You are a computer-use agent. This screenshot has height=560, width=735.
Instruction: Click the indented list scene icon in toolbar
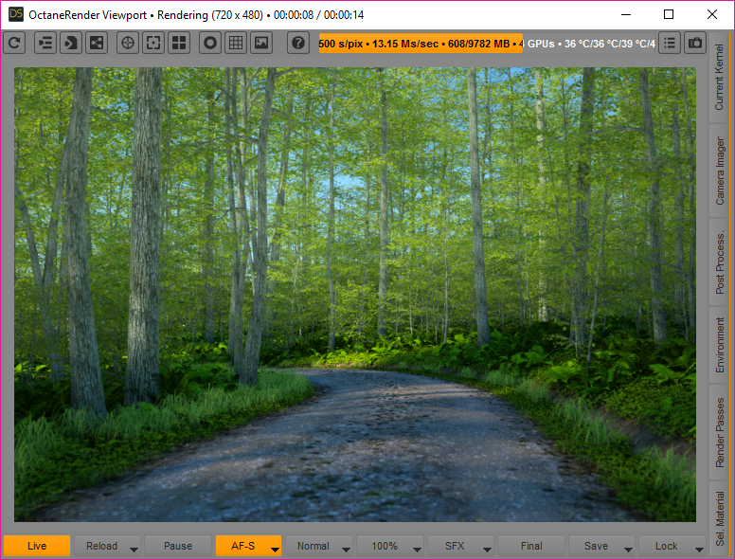pos(45,44)
